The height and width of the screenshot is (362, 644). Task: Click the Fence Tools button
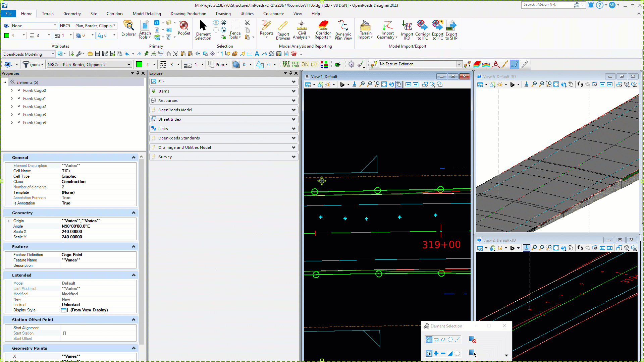pyautogui.click(x=235, y=29)
